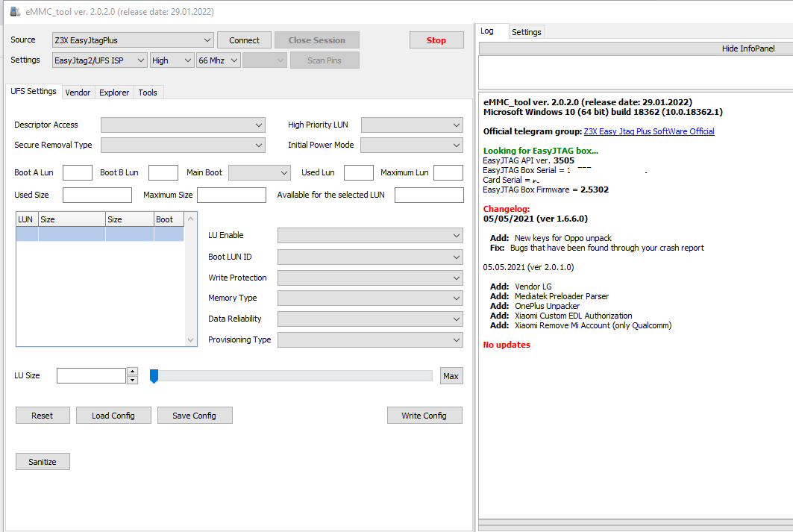
Task: Click the Load Config button
Action: (113, 415)
